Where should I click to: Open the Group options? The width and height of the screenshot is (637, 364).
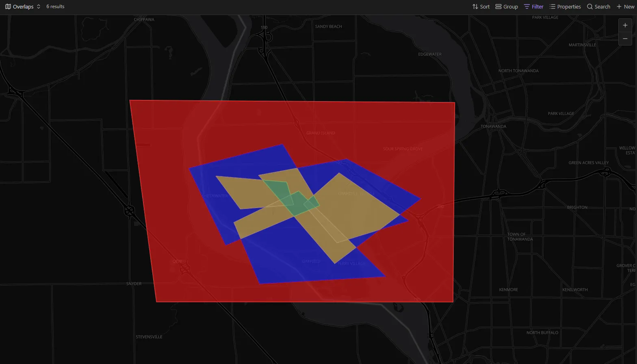(507, 6)
